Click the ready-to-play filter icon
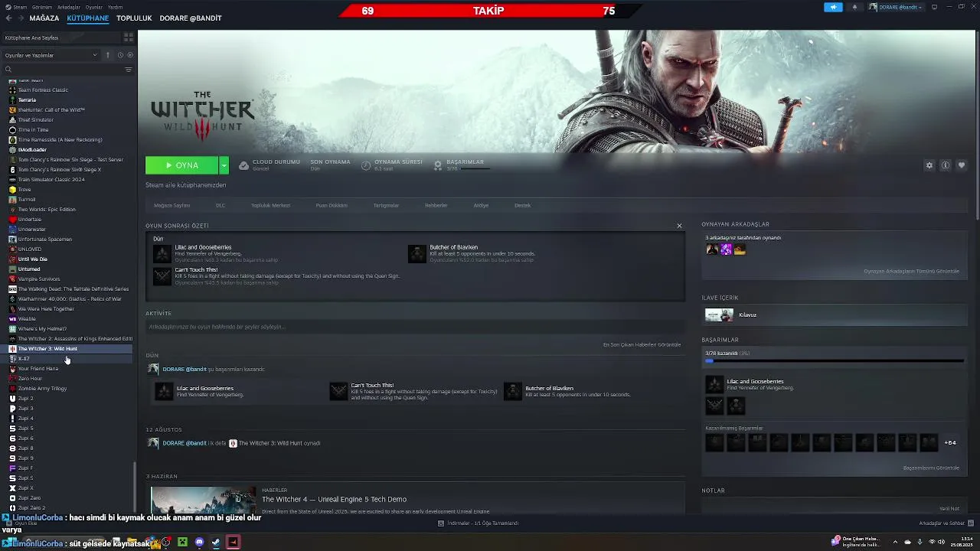 pos(130,55)
